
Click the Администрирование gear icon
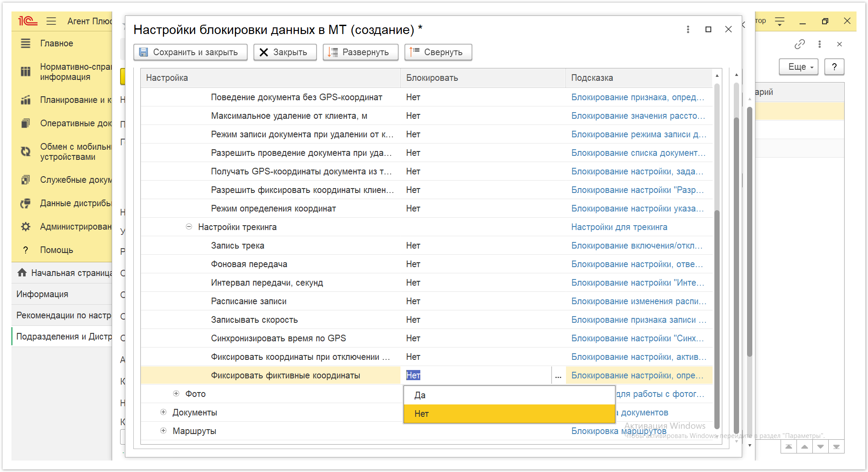pyautogui.click(x=26, y=227)
